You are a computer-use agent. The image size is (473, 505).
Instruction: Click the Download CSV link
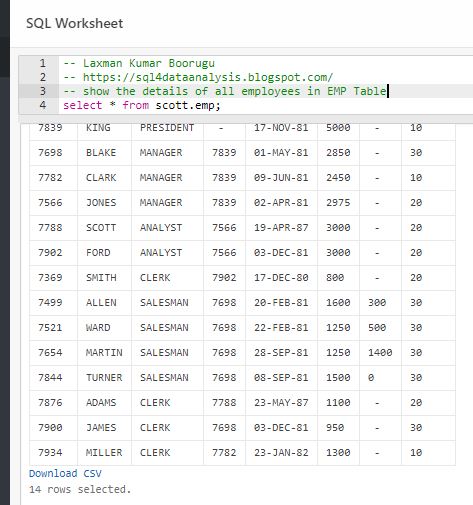(x=65, y=473)
